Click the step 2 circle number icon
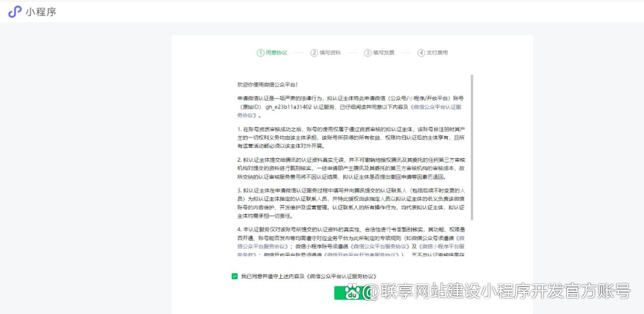 [x=314, y=53]
